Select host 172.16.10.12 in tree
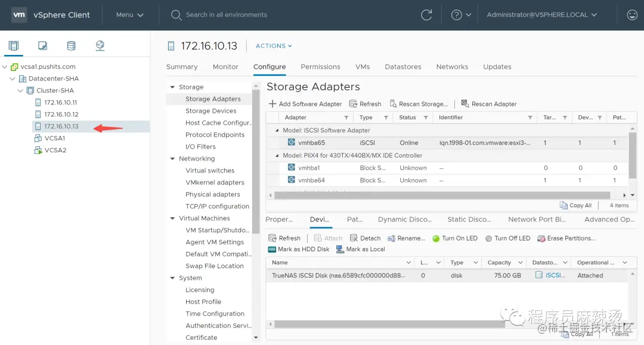Screen dimensions: 644x345 61,115
